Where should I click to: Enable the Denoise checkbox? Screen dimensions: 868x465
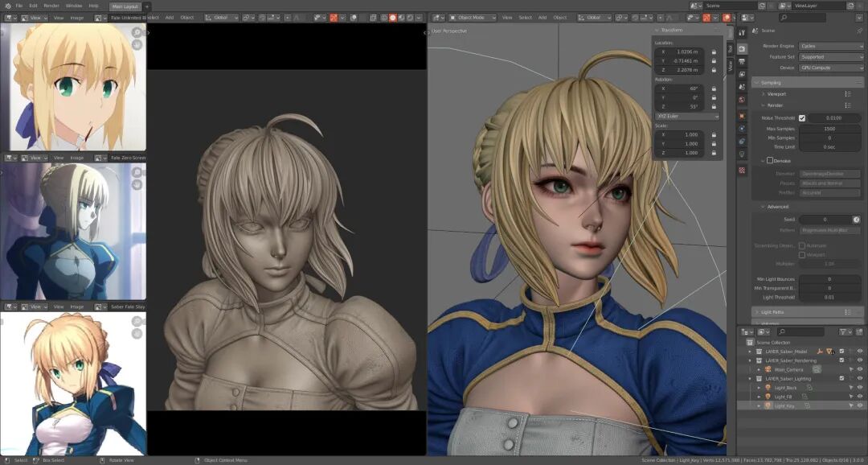(x=769, y=161)
